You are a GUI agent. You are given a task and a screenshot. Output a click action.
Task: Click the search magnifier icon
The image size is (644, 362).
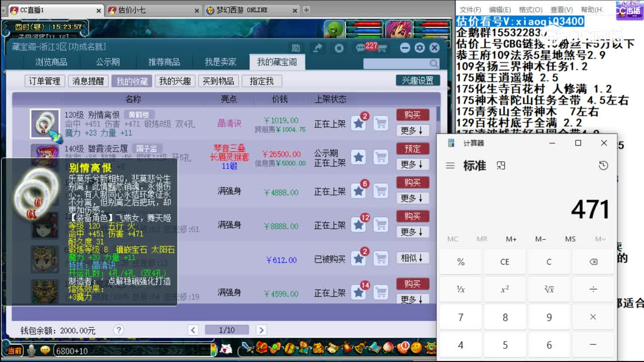(x=433, y=63)
